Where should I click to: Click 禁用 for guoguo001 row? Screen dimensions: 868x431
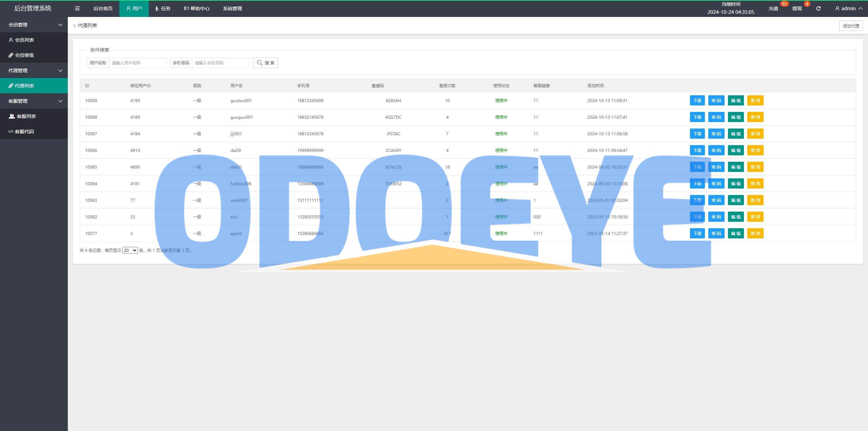[755, 117]
